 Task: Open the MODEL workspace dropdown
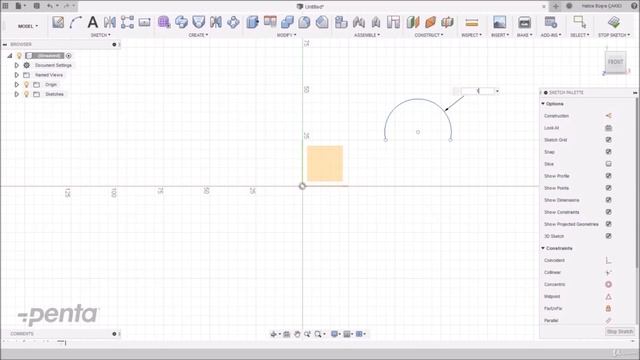pyautogui.click(x=28, y=26)
